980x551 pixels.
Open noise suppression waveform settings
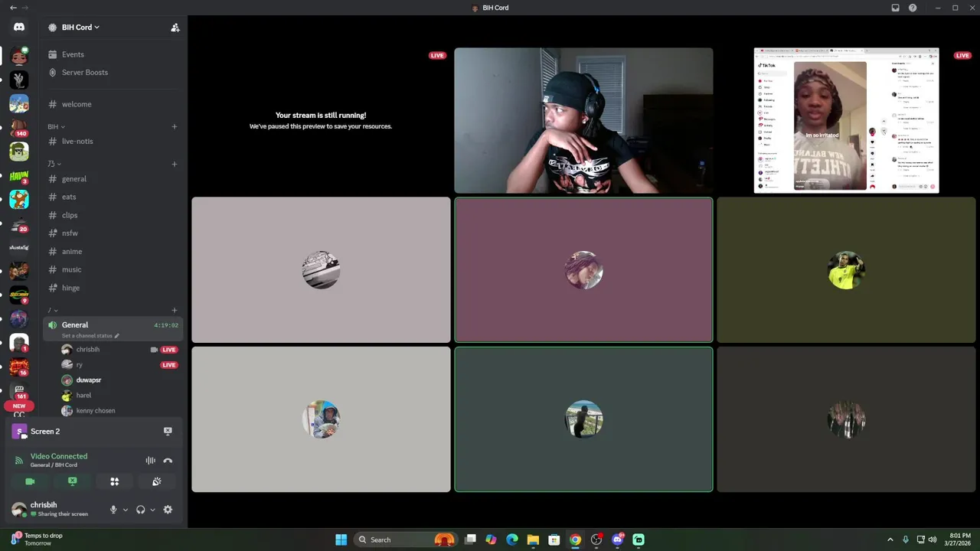(150, 461)
